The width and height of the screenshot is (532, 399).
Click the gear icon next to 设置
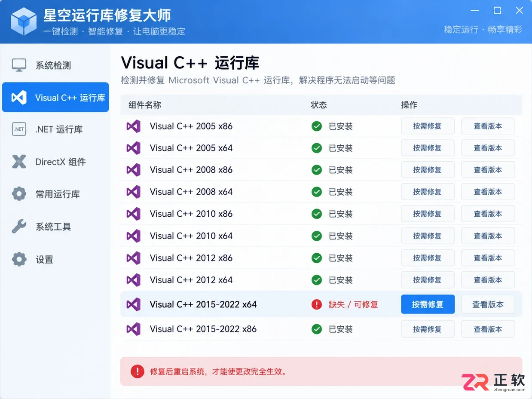tap(19, 259)
